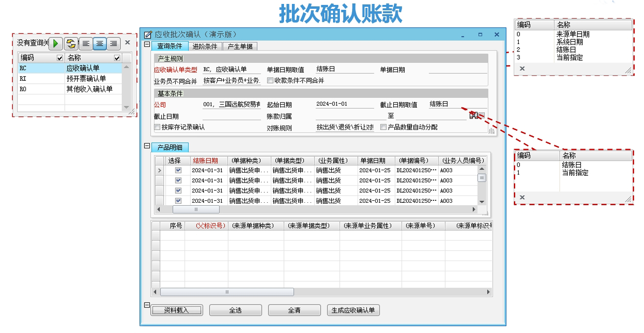Image resolution: width=644 pixels, height=333 pixels.
Task: Select the align center icon in lookup popup
Action: [99, 43]
